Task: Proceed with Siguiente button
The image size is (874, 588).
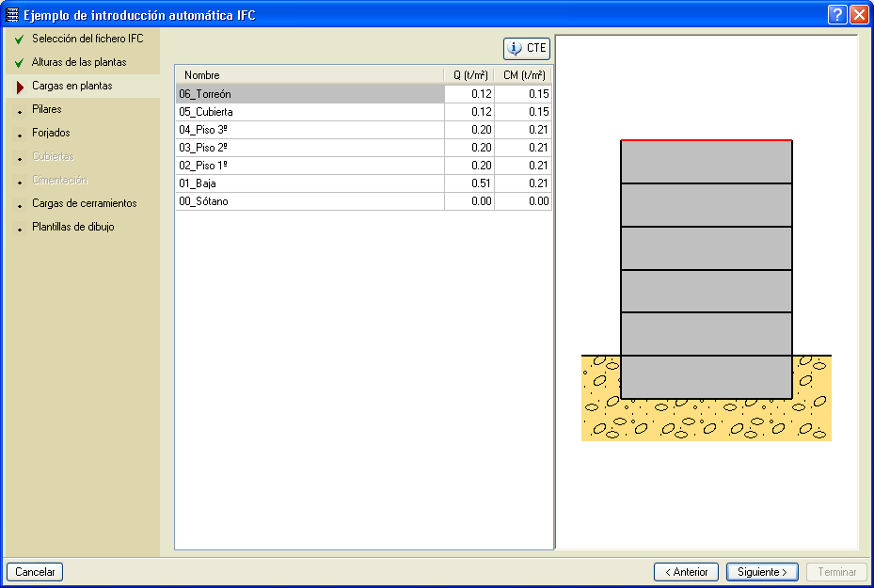Action: click(762, 572)
